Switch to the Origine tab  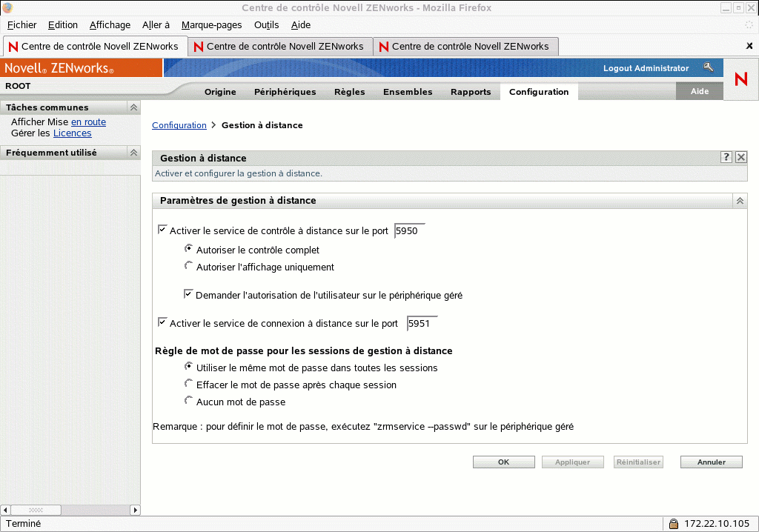click(x=220, y=91)
